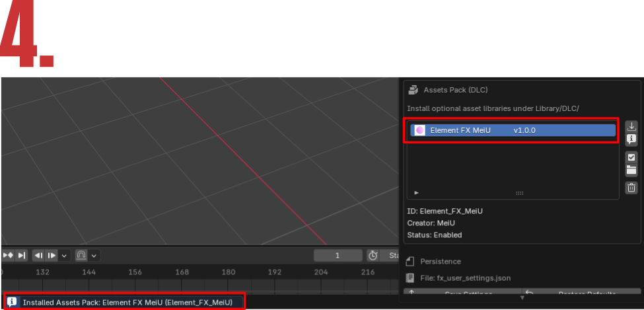Click frame 204 on timeline ruler

coord(321,272)
